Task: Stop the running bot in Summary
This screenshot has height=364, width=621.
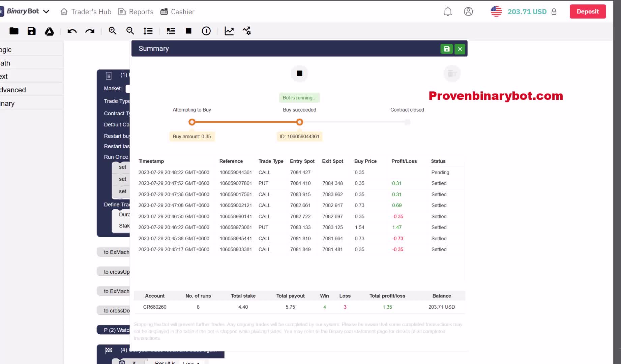Action: coord(299,73)
